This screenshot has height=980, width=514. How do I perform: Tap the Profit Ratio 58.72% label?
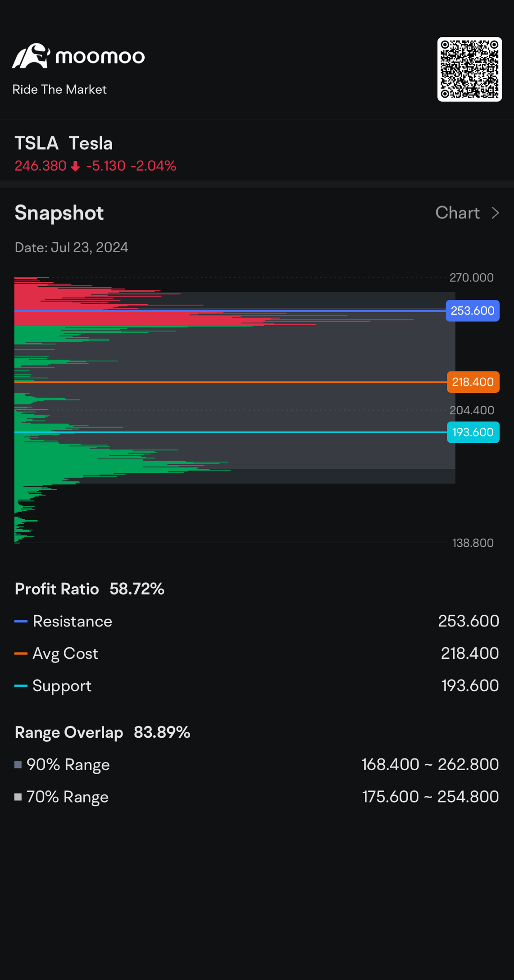pyautogui.click(x=90, y=589)
